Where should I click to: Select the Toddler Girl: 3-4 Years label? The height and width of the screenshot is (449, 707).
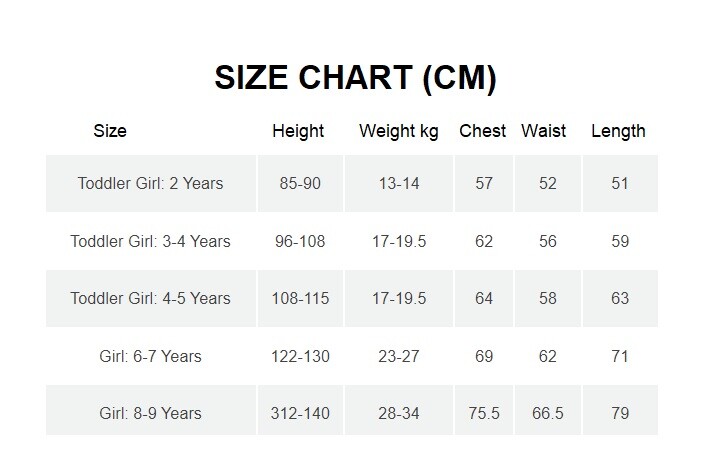click(150, 241)
